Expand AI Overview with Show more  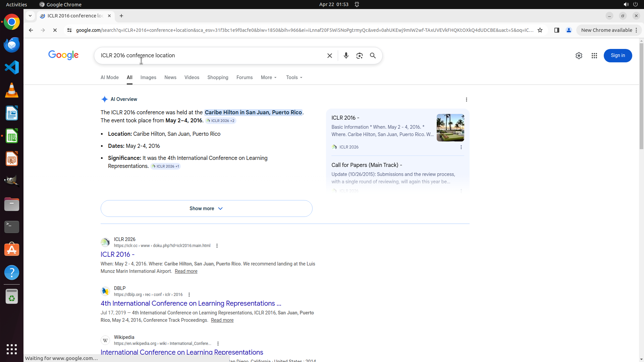click(x=206, y=208)
